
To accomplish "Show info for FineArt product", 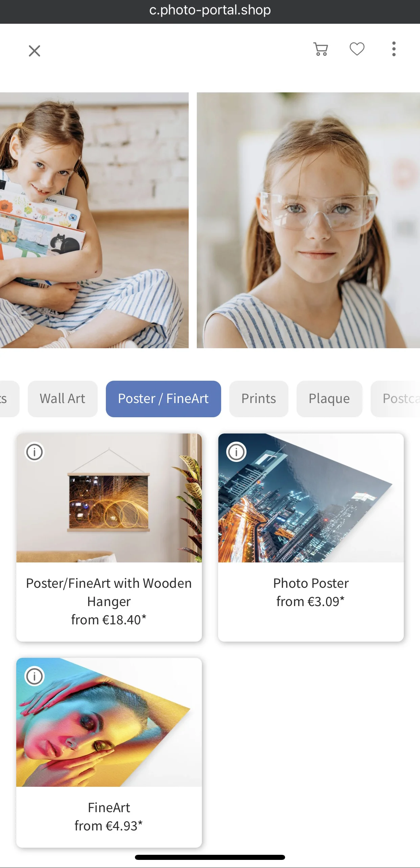I will [34, 676].
